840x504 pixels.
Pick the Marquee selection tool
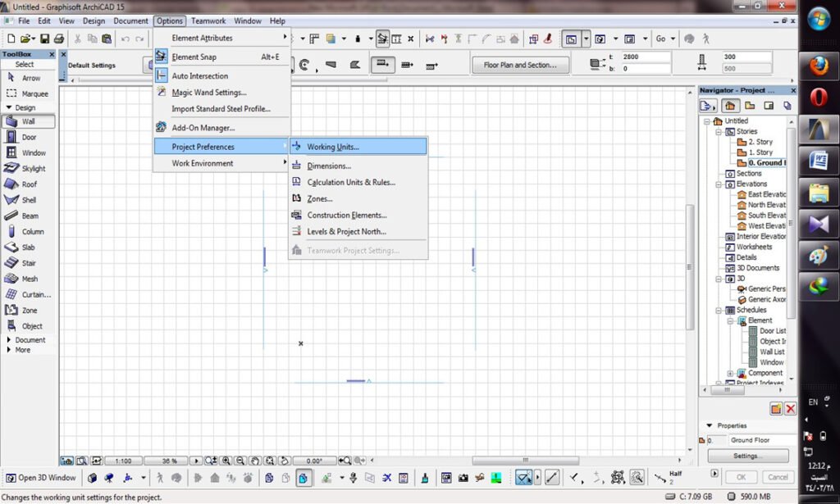pyautogui.click(x=28, y=93)
